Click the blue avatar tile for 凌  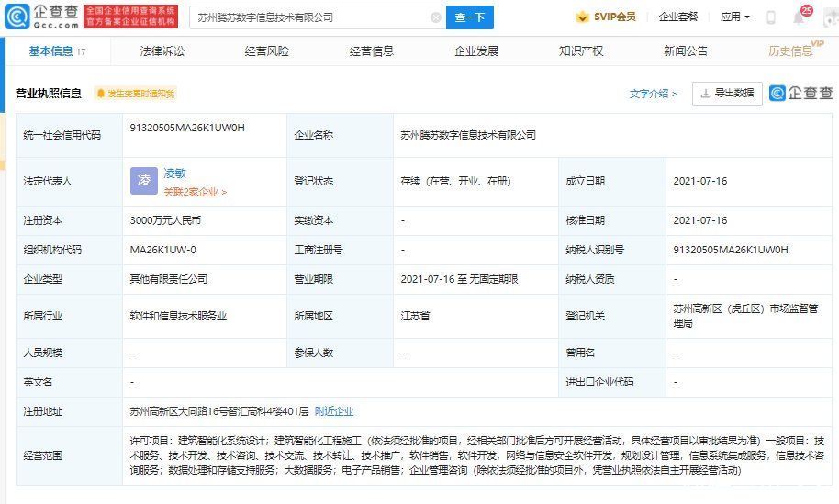(144, 181)
